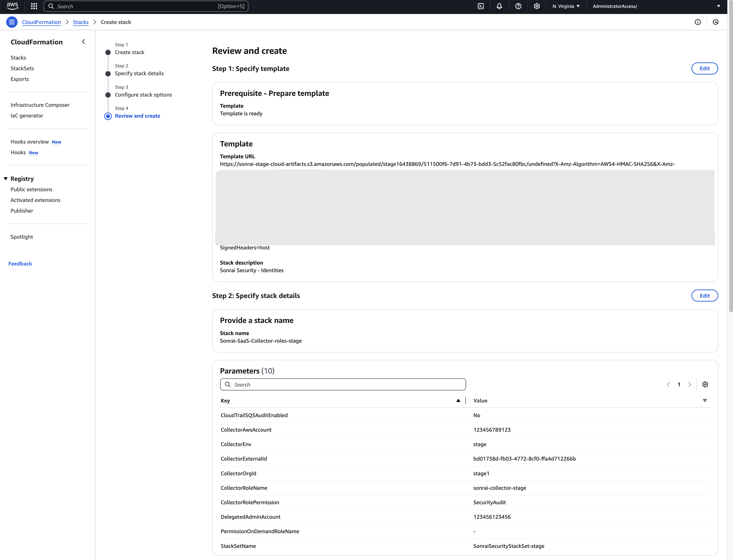Open the tutorials icon in the breadcrumb bar
The image size is (733, 560).
pos(716,22)
